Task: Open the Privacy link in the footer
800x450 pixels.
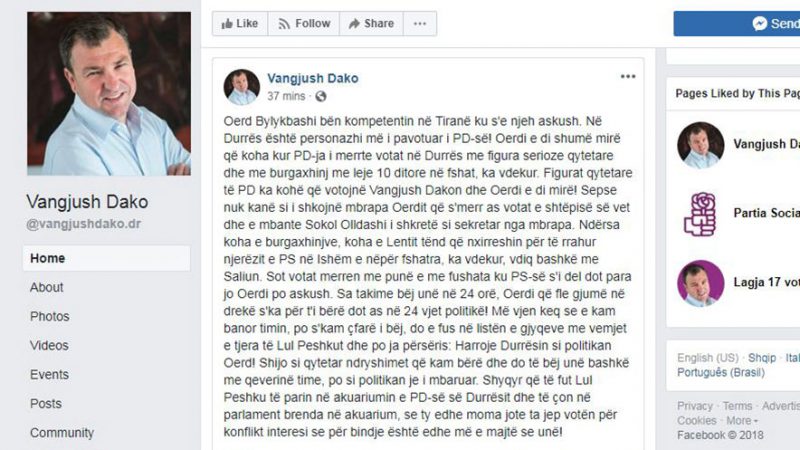Action: [x=693, y=406]
